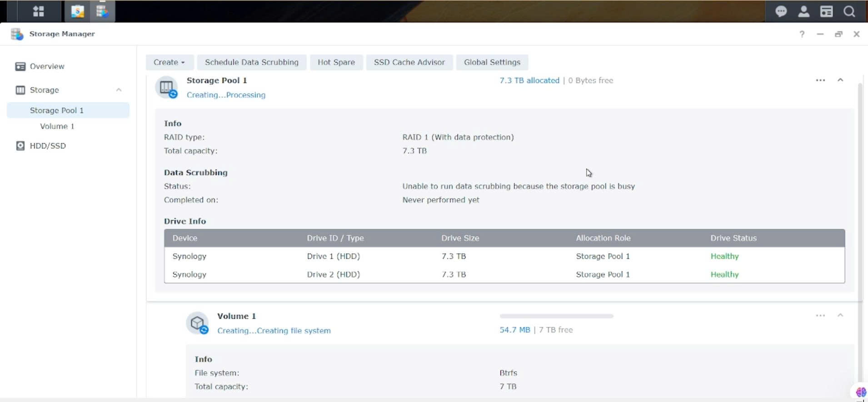This screenshot has height=402, width=868.
Task: Collapse the Volume 1 panel
Action: [840, 315]
